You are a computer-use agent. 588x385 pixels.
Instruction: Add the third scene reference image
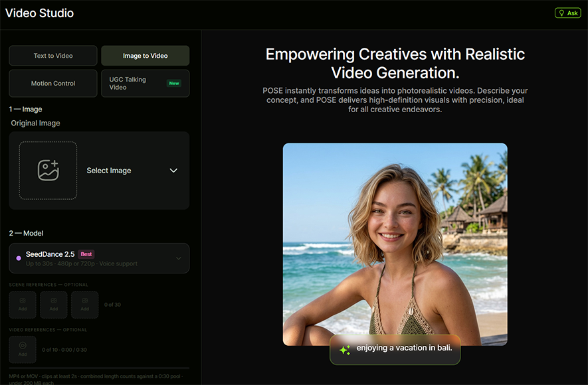pyautogui.click(x=85, y=305)
